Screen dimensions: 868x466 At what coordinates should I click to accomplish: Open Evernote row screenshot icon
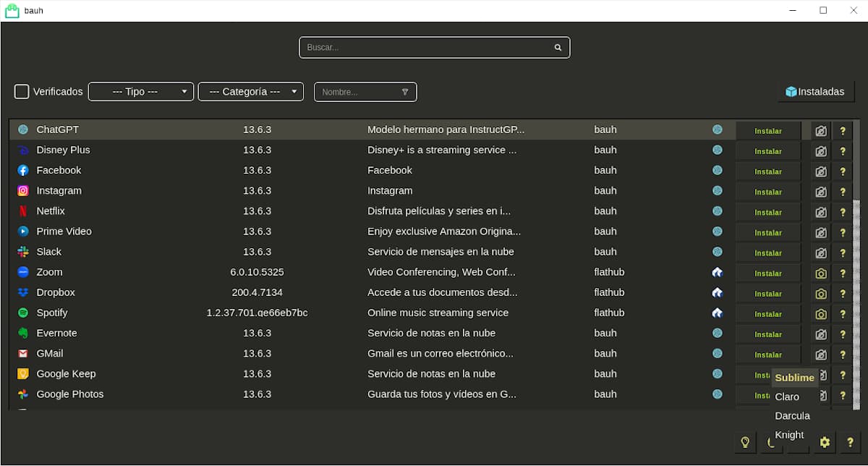(821, 334)
